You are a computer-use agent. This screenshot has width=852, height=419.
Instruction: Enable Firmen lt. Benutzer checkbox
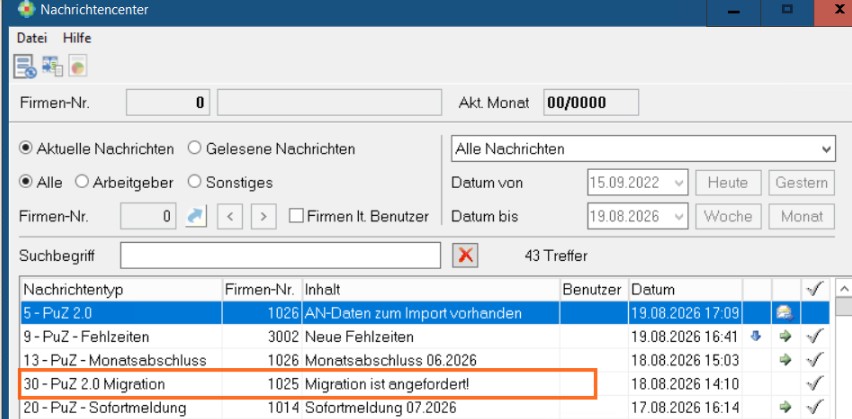coord(296,216)
